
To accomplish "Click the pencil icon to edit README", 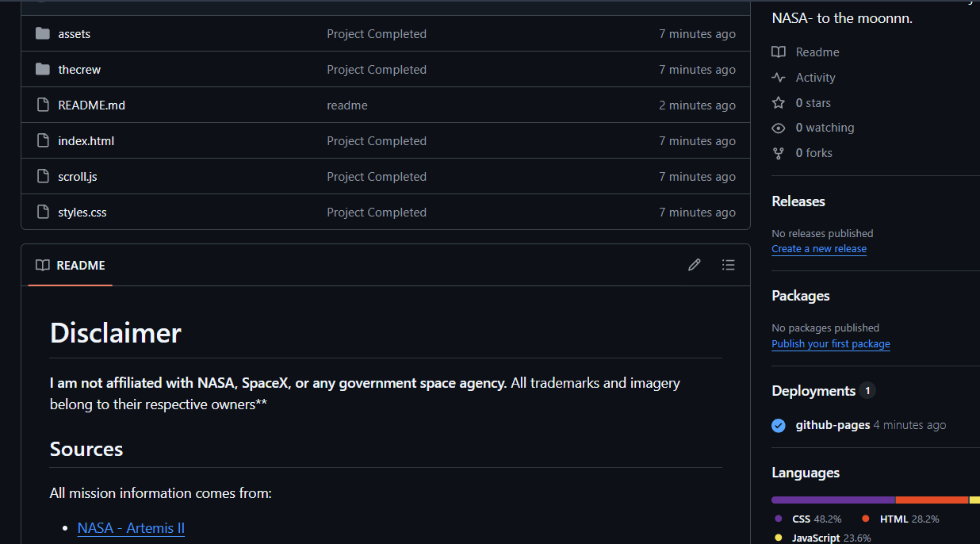I will click(695, 265).
